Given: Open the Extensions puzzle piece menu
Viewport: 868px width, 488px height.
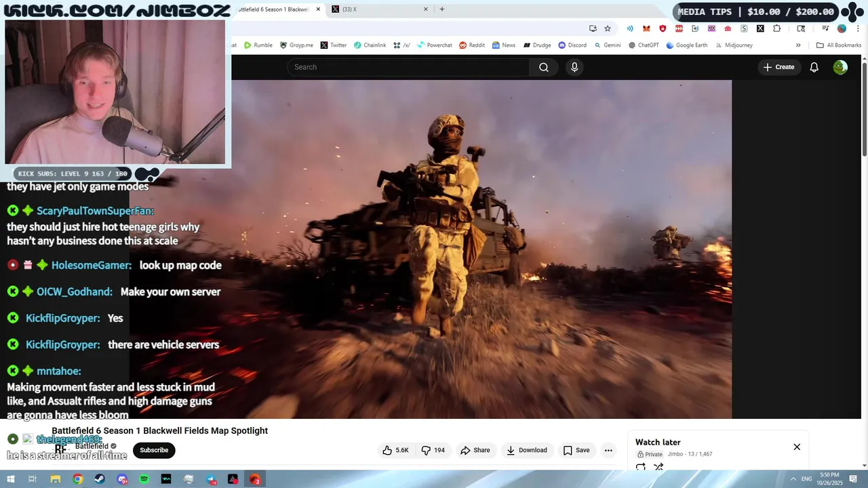Looking at the screenshot, I should click(x=777, y=28).
